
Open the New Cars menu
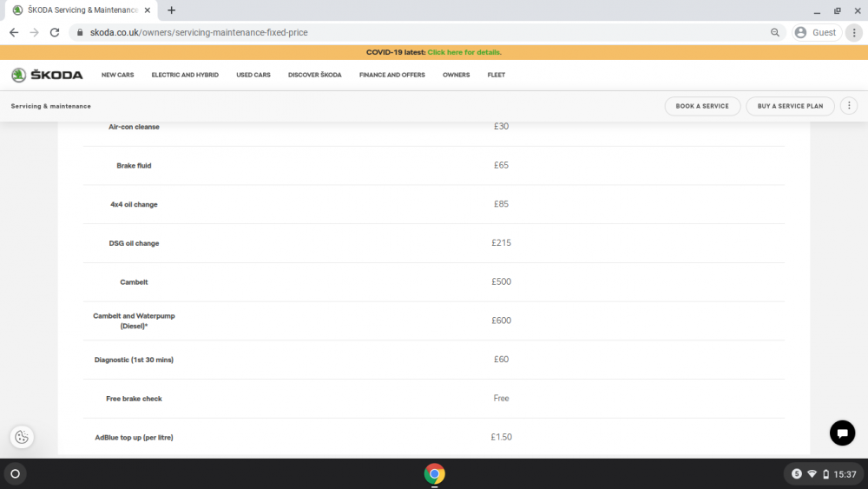pyautogui.click(x=117, y=75)
